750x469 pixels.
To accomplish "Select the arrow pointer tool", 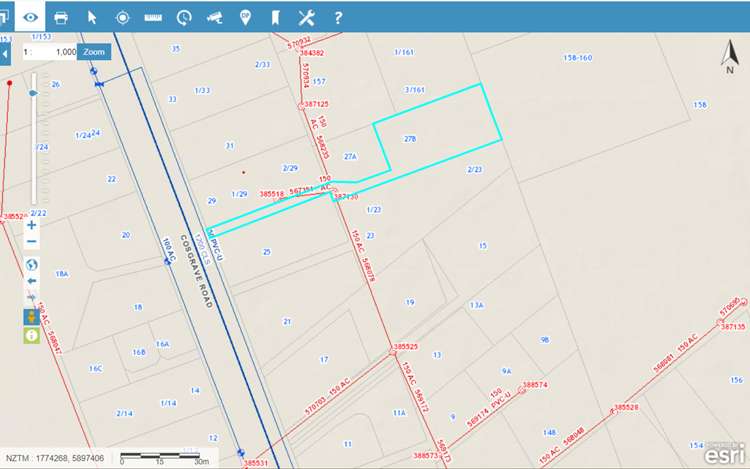I will pyautogui.click(x=92, y=17).
